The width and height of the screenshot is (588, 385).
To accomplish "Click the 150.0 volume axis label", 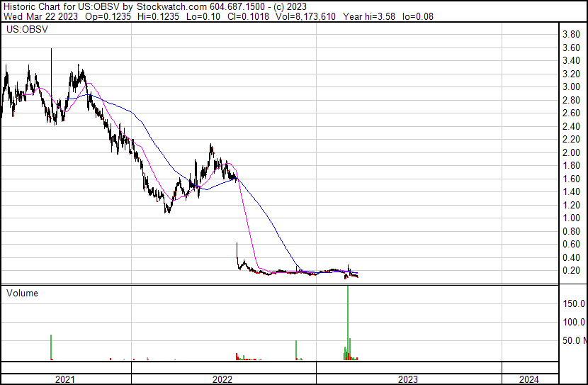I will tap(573, 303).
